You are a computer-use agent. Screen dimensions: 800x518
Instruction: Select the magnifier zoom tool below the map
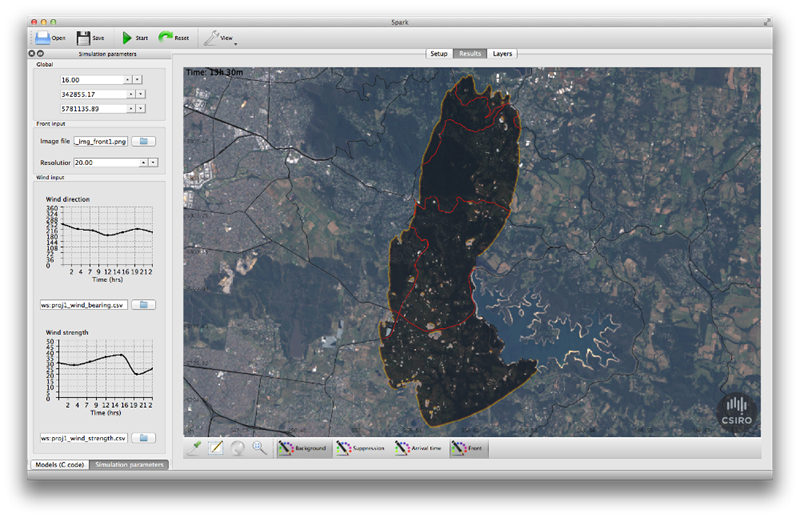259,448
